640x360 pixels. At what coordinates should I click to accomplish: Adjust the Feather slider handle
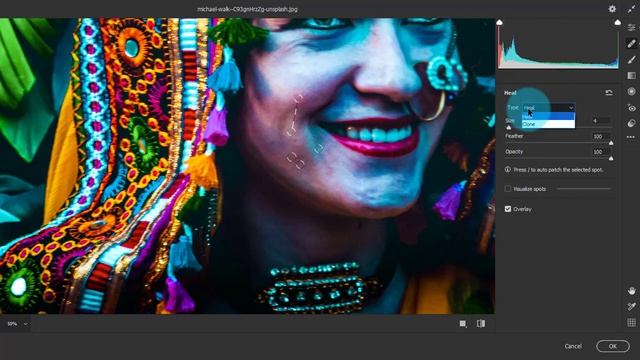coord(611,143)
